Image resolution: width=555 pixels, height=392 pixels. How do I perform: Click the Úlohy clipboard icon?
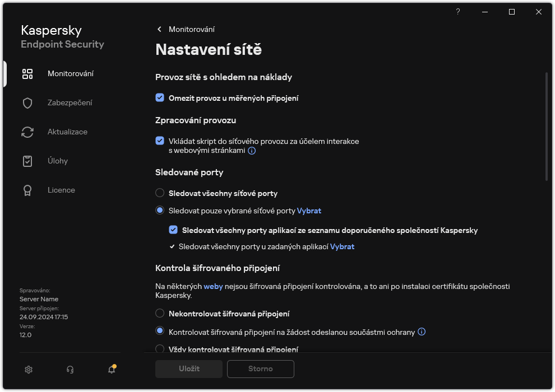[x=27, y=161]
